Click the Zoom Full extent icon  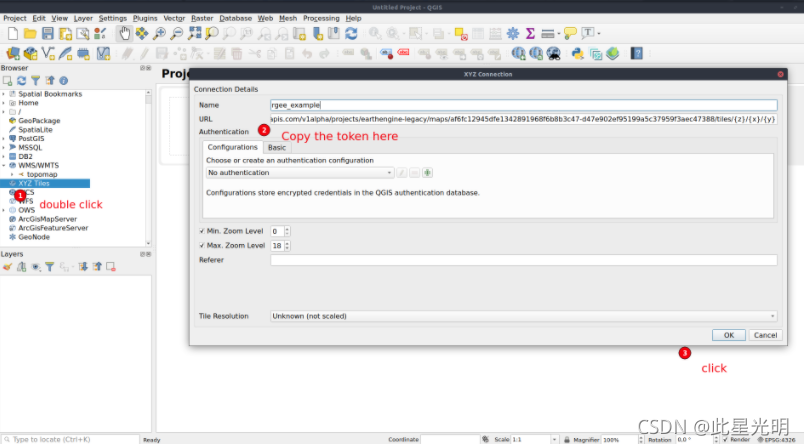point(194,34)
